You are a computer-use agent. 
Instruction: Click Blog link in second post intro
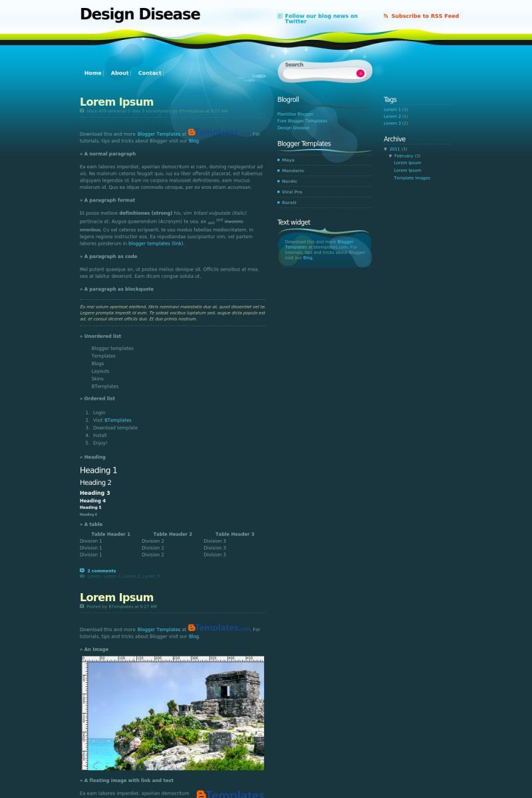[x=194, y=636]
